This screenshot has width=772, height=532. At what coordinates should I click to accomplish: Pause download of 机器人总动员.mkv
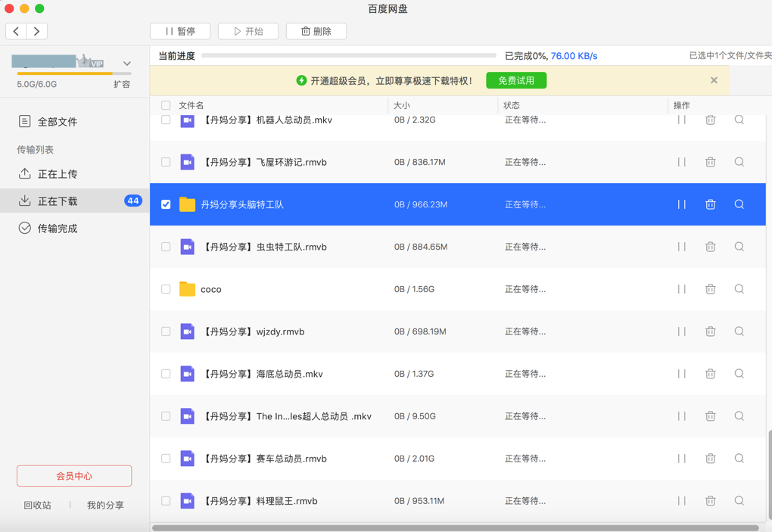coord(681,120)
